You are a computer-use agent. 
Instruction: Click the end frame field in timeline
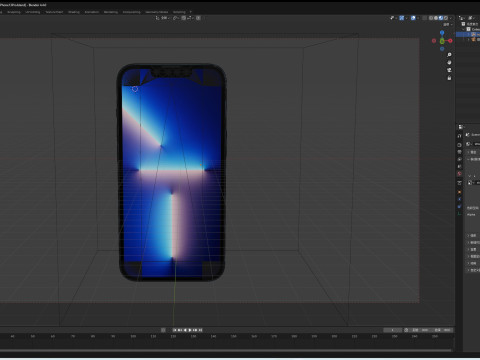[x=443, y=330]
